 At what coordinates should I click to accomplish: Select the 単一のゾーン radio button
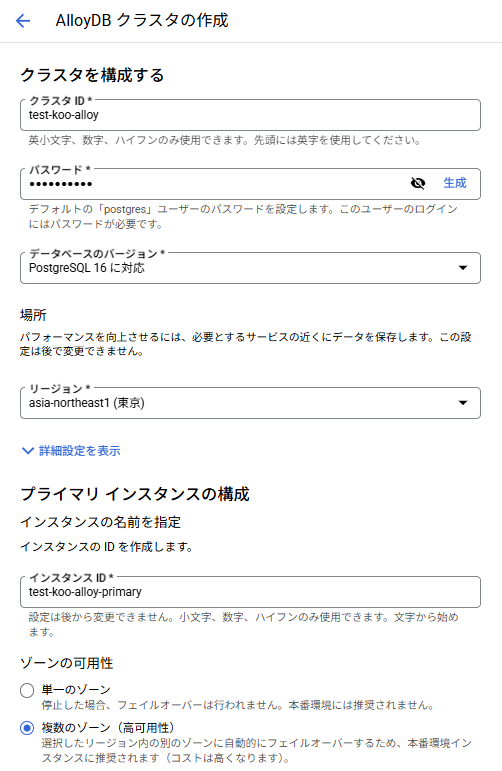[x=27, y=690]
